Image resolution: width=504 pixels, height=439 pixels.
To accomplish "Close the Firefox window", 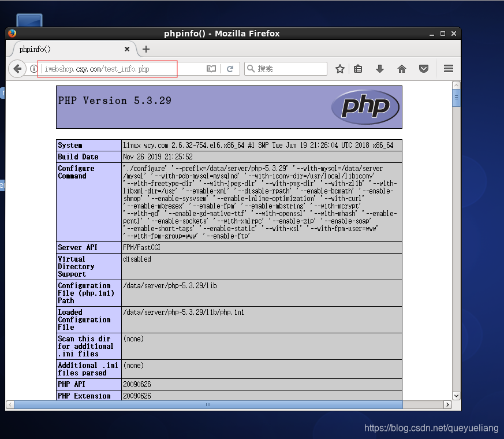I will 454,34.
